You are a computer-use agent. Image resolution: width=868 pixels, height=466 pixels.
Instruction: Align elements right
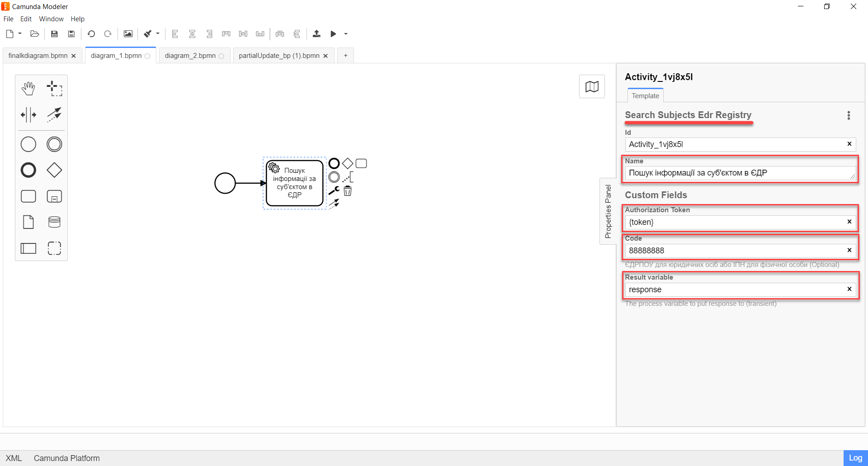tap(209, 34)
